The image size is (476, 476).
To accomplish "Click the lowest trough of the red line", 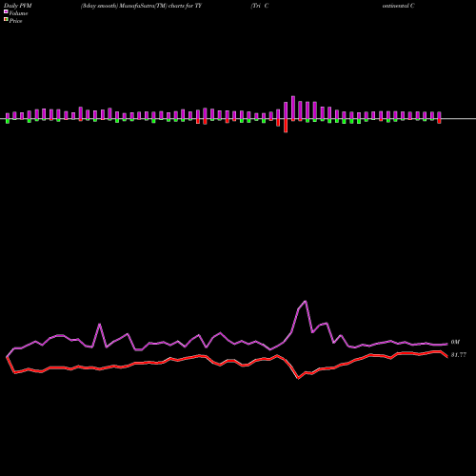I will (298, 378).
